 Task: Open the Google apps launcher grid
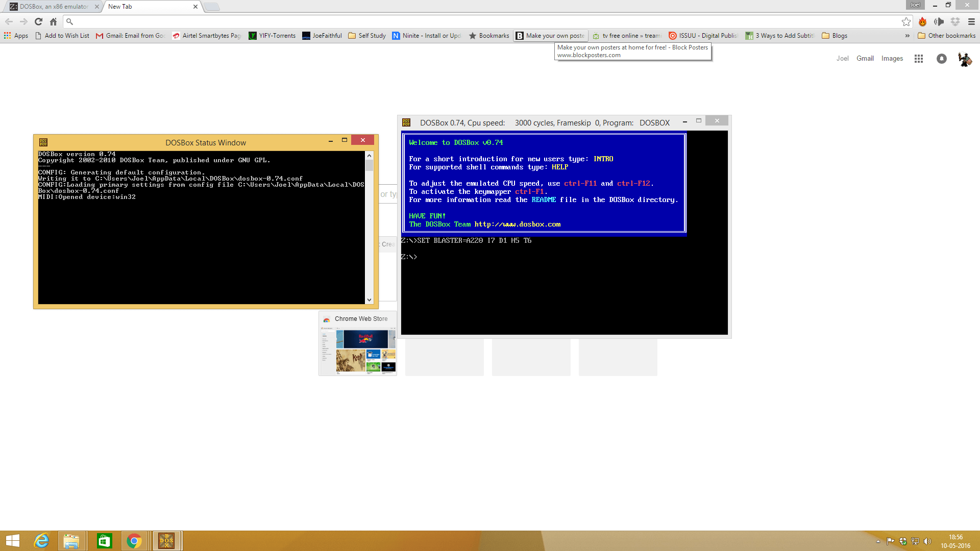click(919, 59)
